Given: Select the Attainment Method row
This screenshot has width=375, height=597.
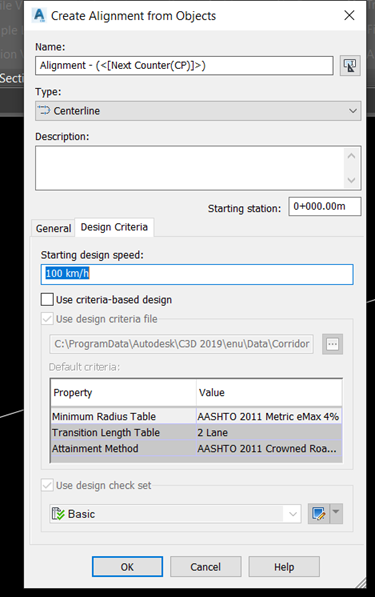Looking at the screenshot, I should click(x=196, y=449).
